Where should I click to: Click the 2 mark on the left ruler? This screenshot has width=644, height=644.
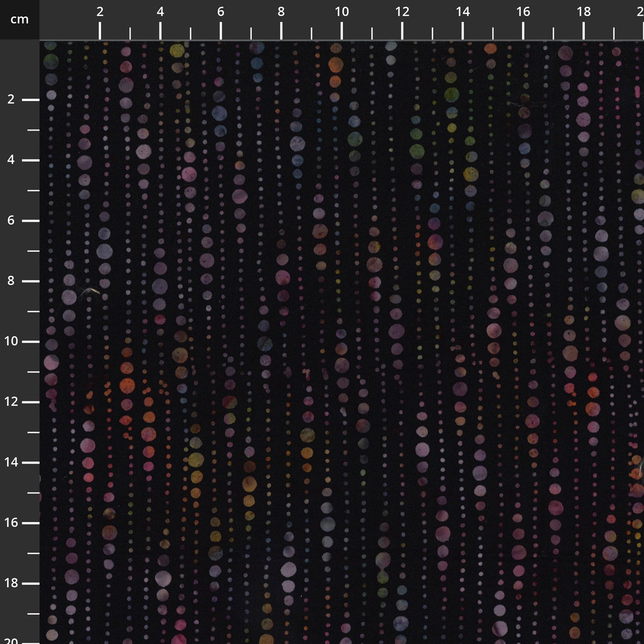[11, 100]
